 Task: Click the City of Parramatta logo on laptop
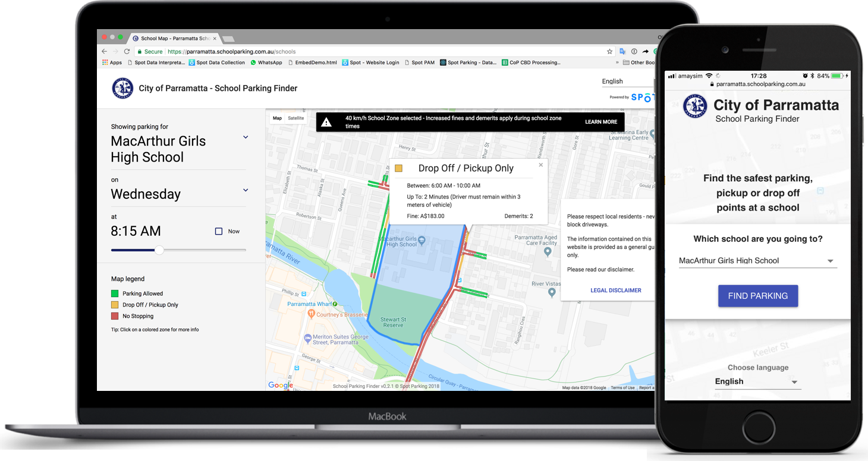(122, 89)
